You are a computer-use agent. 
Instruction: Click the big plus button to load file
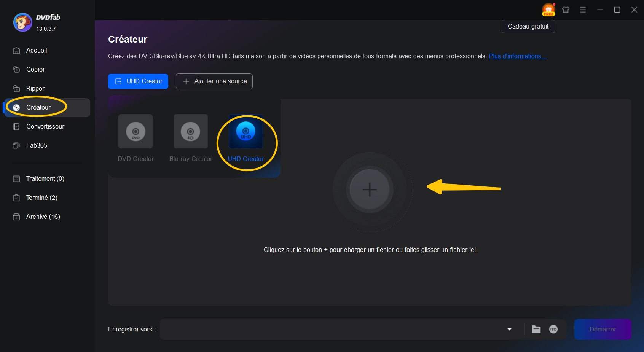[x=370, y=189]
